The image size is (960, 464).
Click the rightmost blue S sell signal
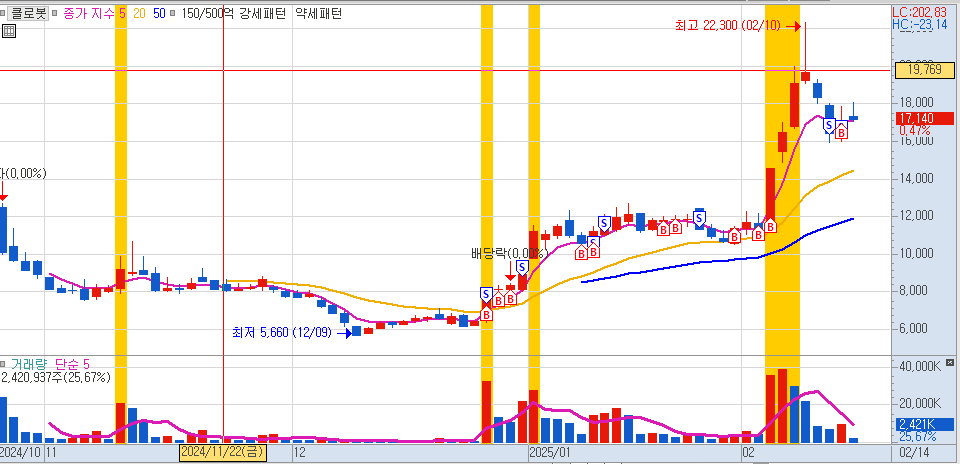(x=830, y=126)
